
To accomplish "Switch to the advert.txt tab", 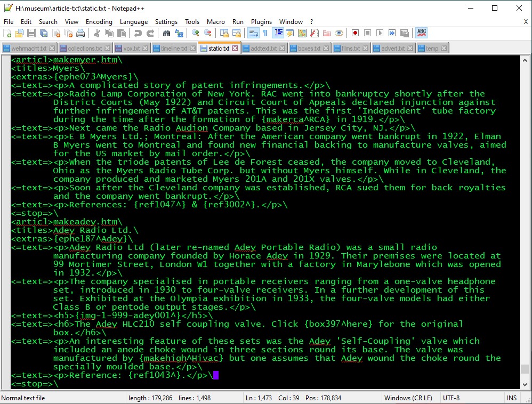I will coord(392,49).
